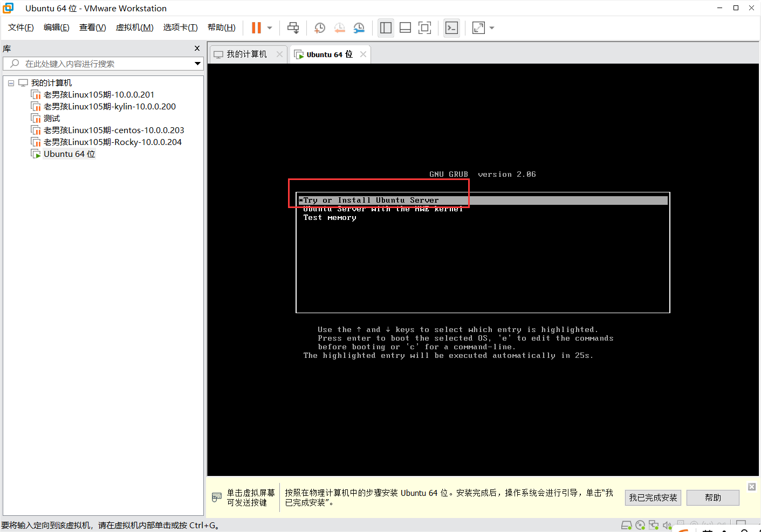Close the 我的计算机 tab
This screenshot has width=761, height=532.
279,54
